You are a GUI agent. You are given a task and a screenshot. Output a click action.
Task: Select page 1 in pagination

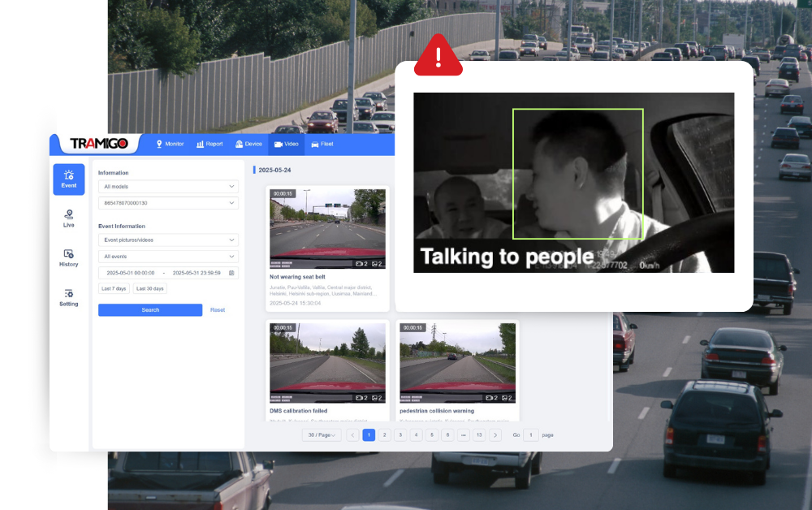pyautogui.click(x=369, y=435)
